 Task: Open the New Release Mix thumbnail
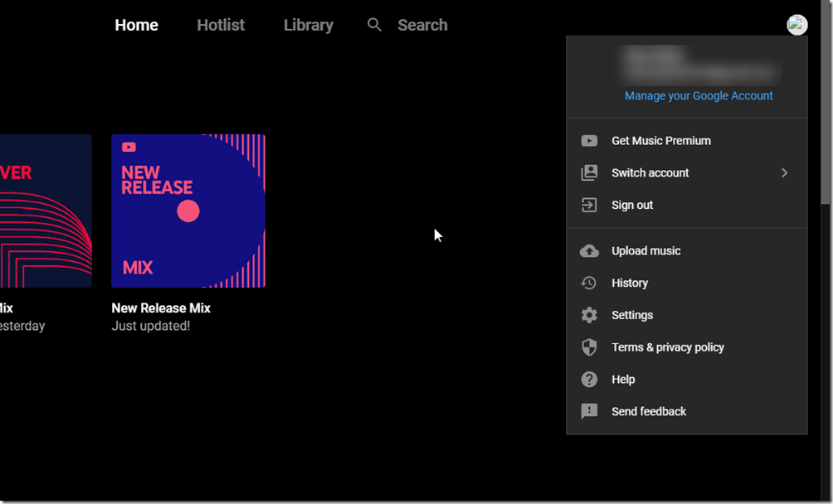[188, 211]
